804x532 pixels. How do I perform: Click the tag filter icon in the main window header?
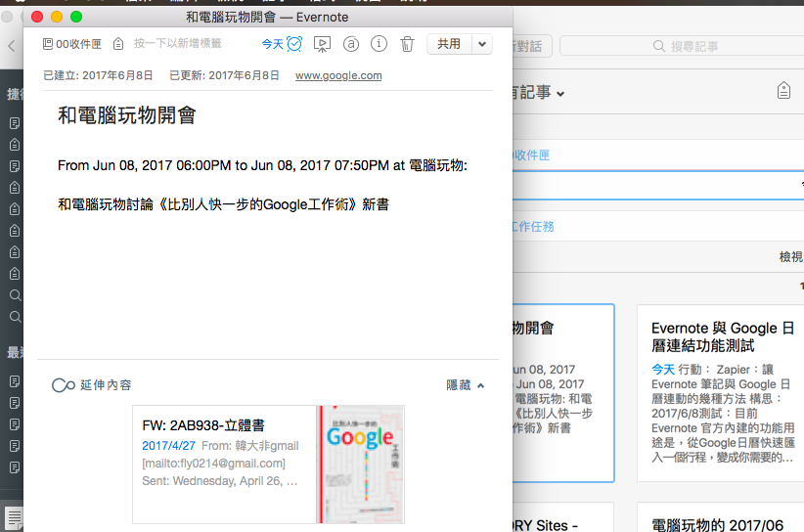pyautogui.click(x=783, y=91)
